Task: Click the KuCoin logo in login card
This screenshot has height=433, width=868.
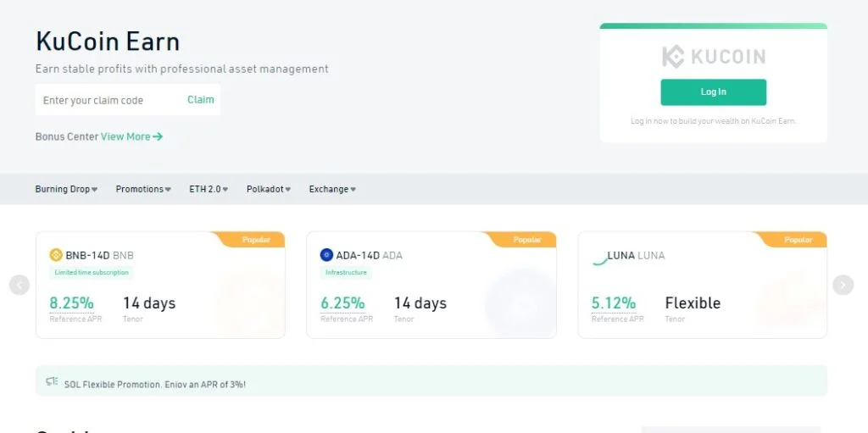Action: point(714,57)
